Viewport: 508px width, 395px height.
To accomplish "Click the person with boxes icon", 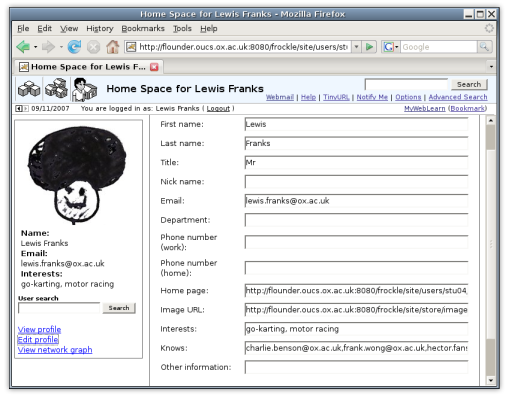I will (x=85, y=89).
